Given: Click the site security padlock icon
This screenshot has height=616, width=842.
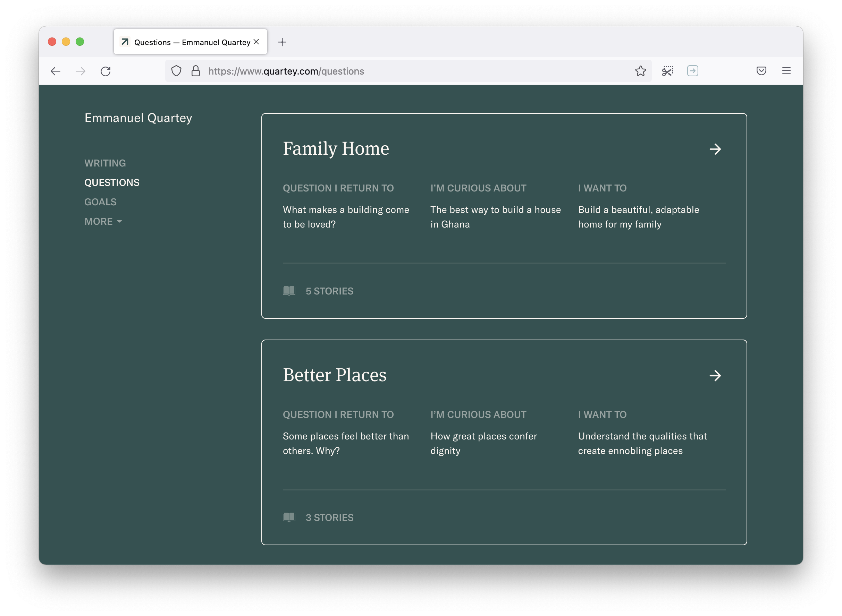Looking at the screenshot, I should pyautogui.click(x=195, y=71).
